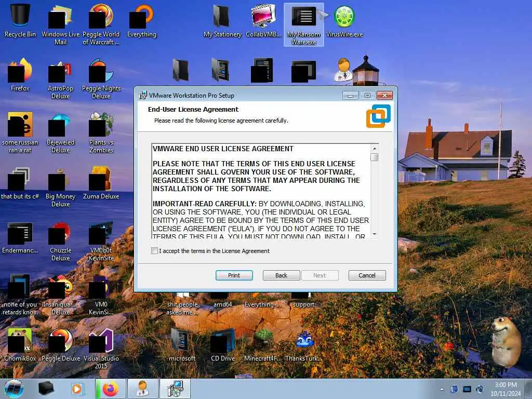Click the scroll-down arrow of the EULA text
This screenshot has height=399, width=532.
tap(375, 234)
